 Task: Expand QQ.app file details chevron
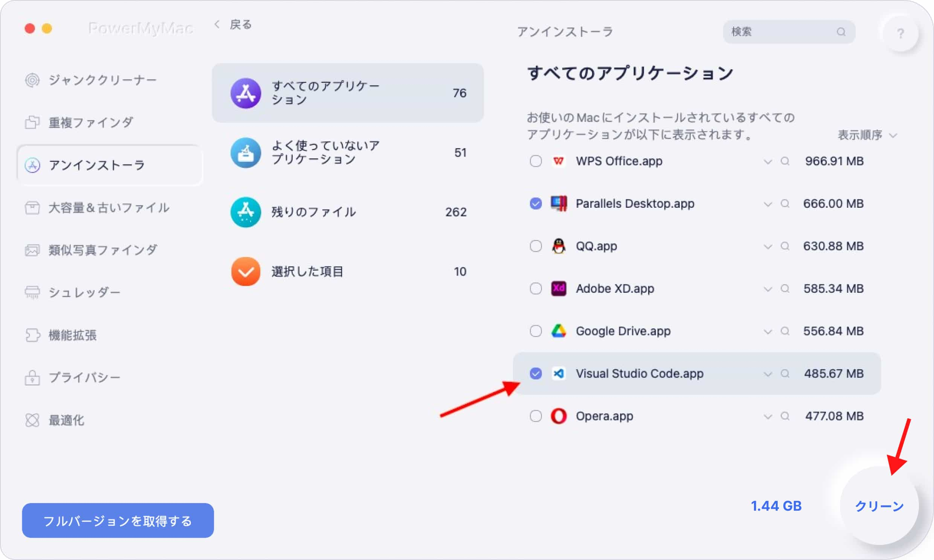coord(768,247)
